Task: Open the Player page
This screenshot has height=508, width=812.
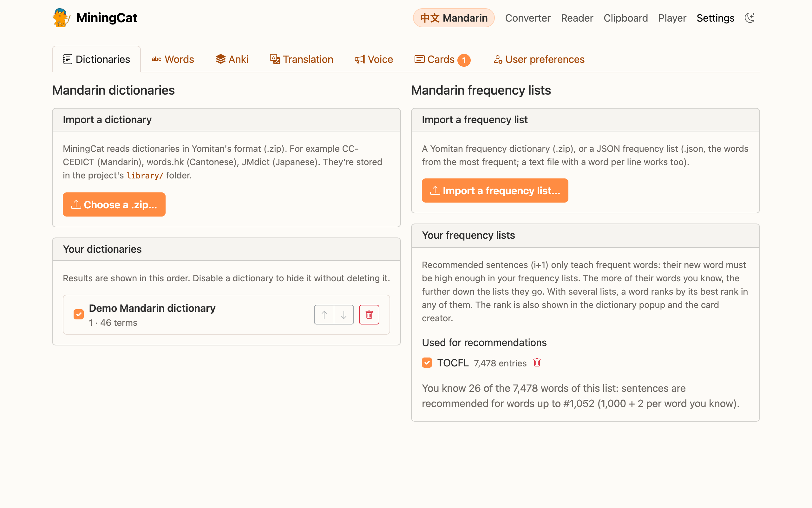Action: pyautogui.click(x=672, y=18)
